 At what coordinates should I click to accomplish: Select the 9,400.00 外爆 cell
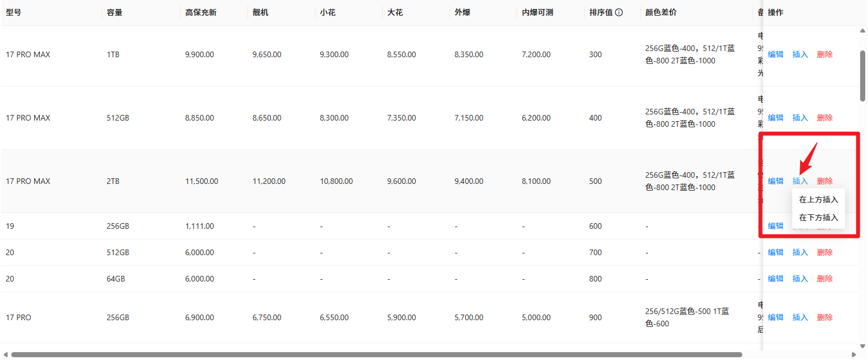click(469, 181)
